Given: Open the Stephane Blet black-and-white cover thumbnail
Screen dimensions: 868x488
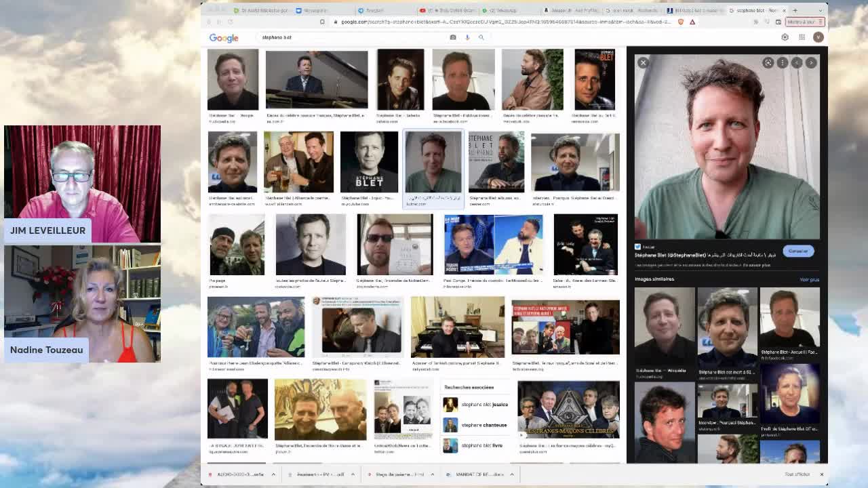Looking at the screenshot, I should [x=369, y=162].
